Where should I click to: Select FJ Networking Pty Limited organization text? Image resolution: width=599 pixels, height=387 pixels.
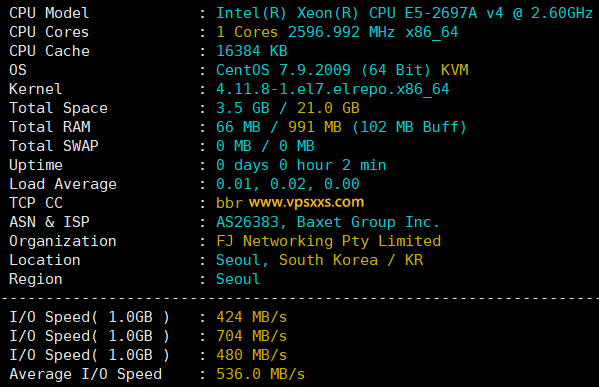tap(329, 241)
